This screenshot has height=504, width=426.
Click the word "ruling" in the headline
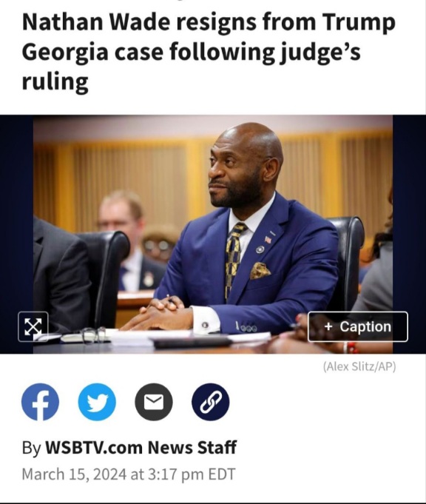coord(55,81)
